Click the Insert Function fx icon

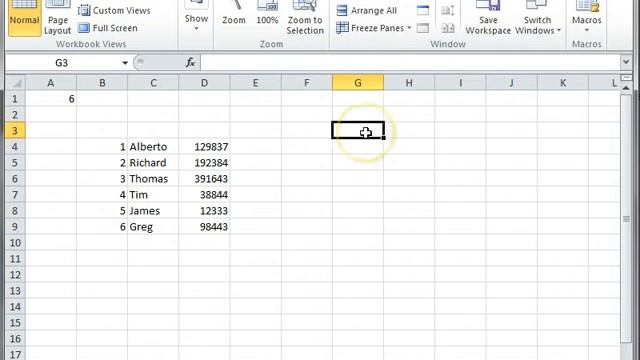190,63
